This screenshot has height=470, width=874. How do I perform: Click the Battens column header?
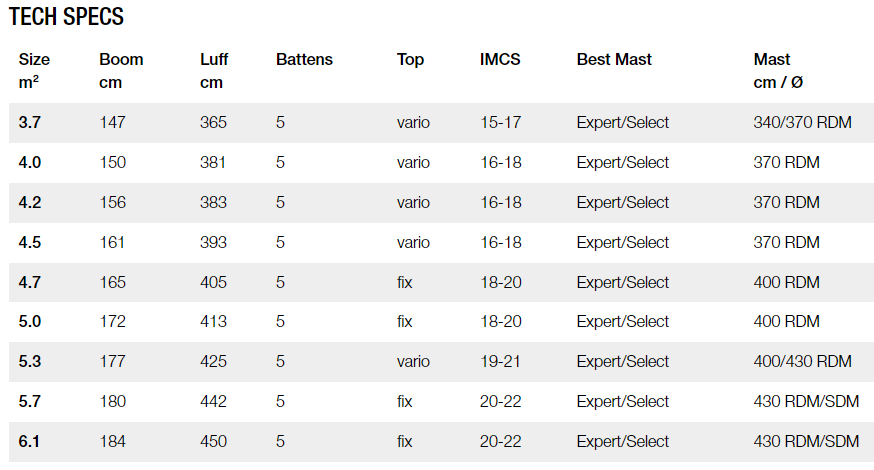point(304,60)
